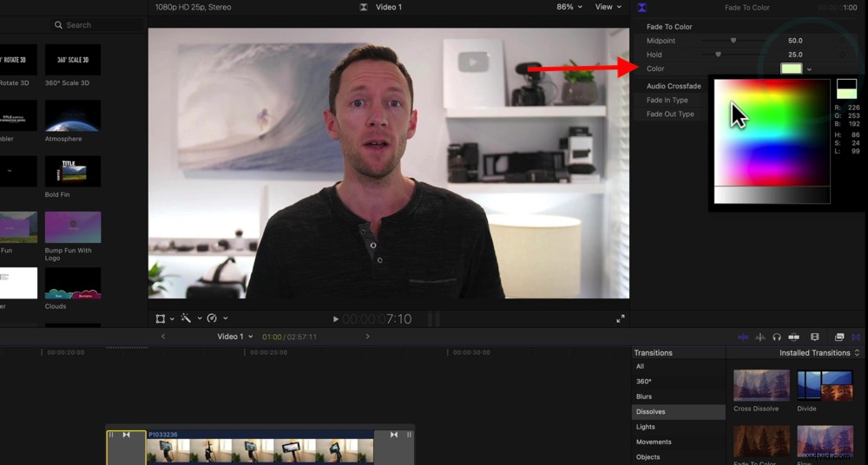The width and height of the screenshot is (868, 465).
Task: Go back in timeline history
Action: (163, 337)
